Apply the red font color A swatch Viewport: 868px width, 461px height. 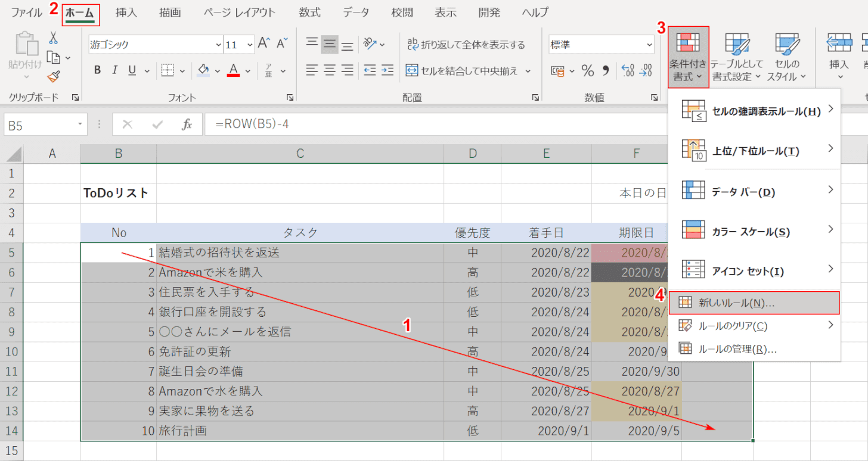233,70
